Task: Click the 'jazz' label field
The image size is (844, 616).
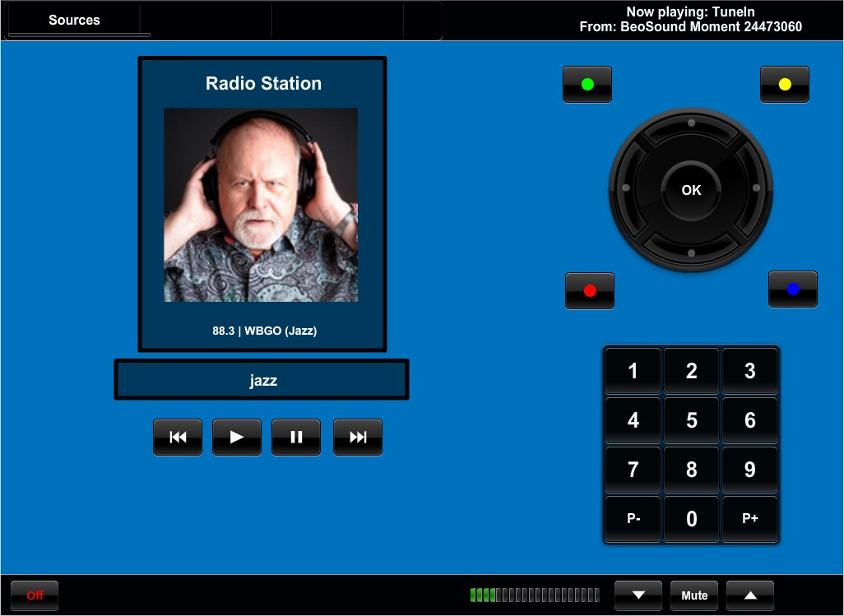Action: coord(262,380)
